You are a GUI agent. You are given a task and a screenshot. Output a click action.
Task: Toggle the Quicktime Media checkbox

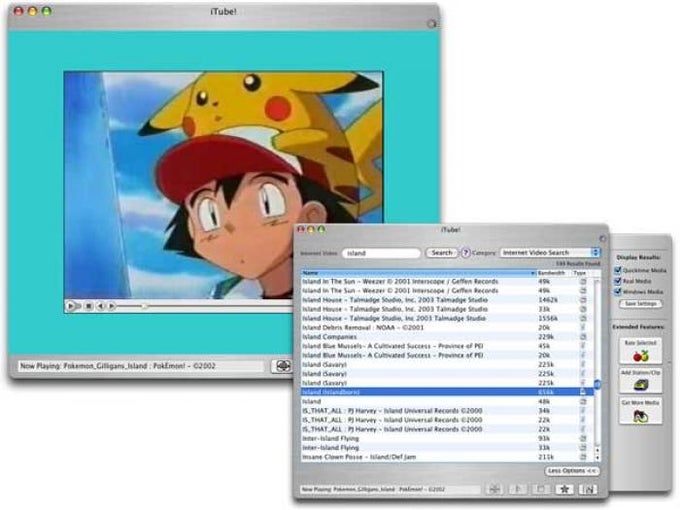(618, 270)
